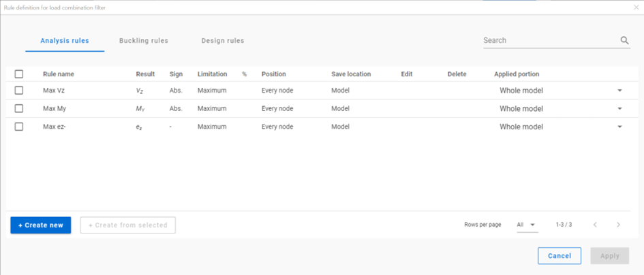The width and height of the screenshot is (644, 275).
Task: Click Every node in Max Vz row
Action: (277, 91)
